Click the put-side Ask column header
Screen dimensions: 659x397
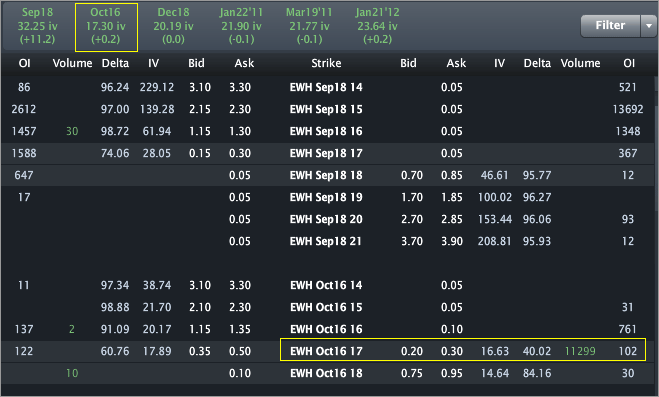[x=456, y=63]
